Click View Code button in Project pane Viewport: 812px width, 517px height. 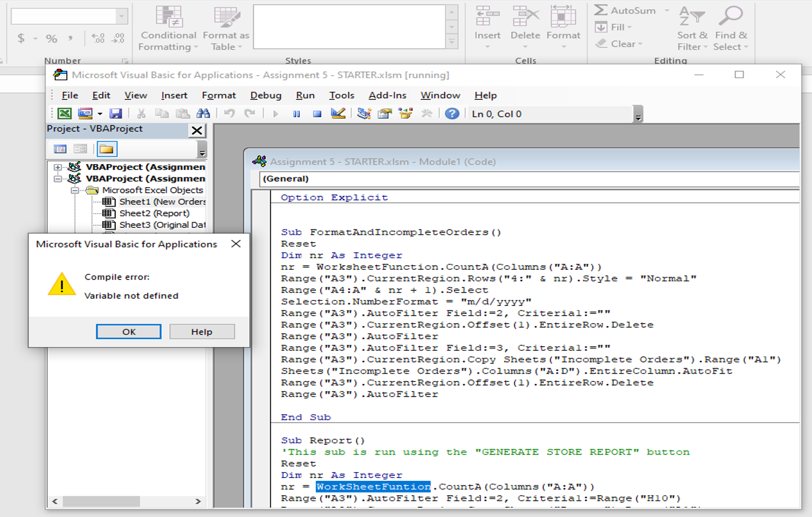(x=60, y=149)
